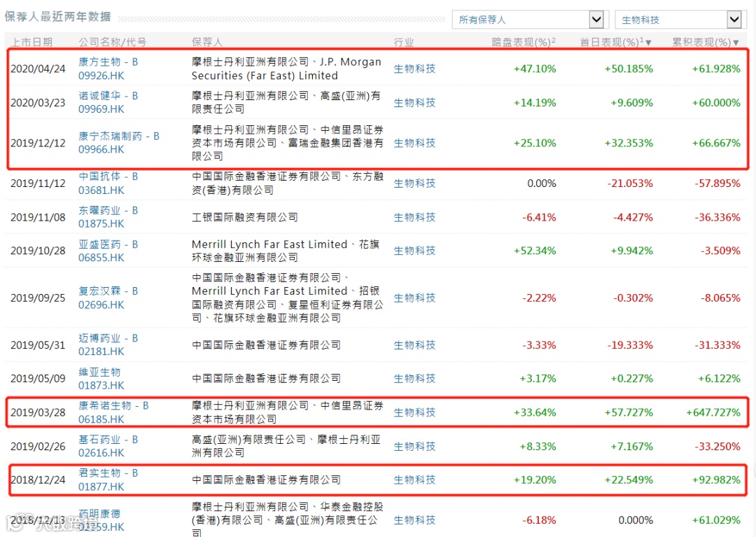Click the stock code 06185.HK
This screenshot has height=537, width=756.
tap(101, 419)
